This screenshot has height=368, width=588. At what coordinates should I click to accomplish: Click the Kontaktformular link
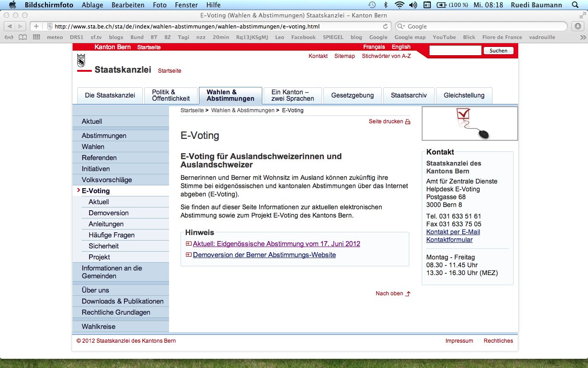pyautogui.click(x=449, y=240)
